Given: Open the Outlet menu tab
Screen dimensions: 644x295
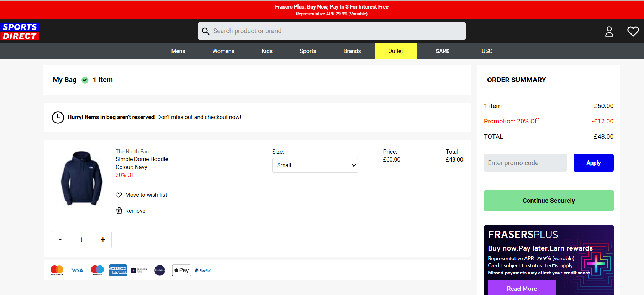Looking at the screenshot, I should coord(395,51).
